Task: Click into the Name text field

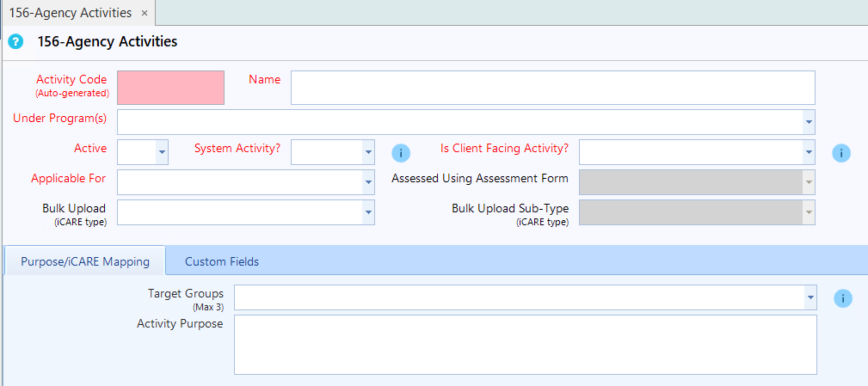Action: point(553,88)
